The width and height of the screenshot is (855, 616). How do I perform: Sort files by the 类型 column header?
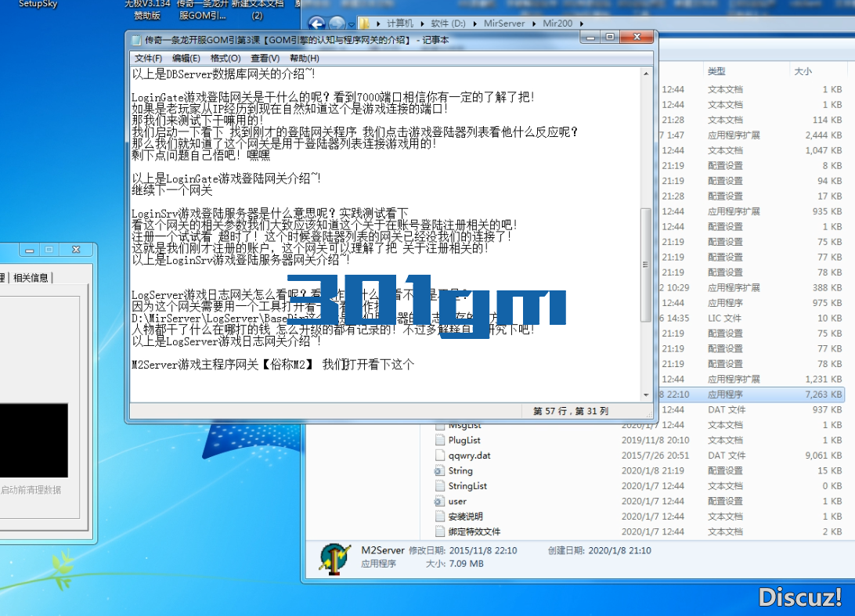(716, 71)
